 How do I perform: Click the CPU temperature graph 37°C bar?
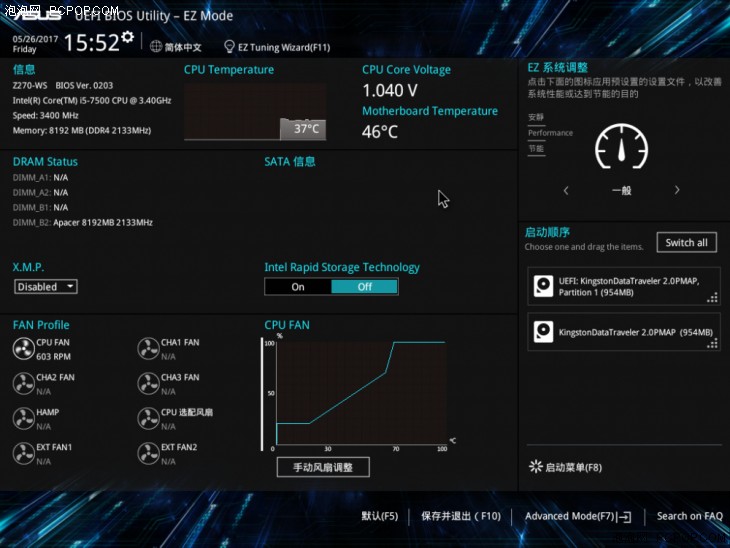tap(303, 129)
